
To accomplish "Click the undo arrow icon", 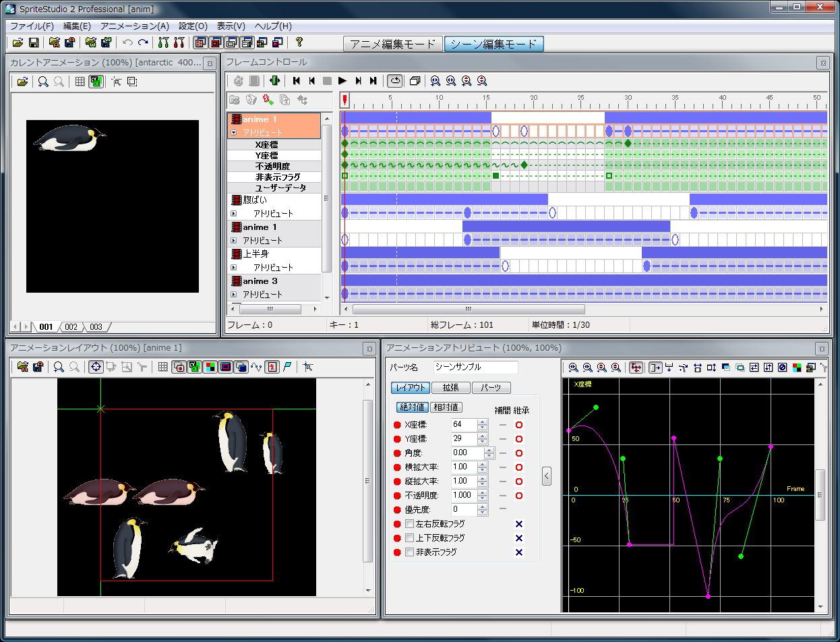I will click(127, 42).
